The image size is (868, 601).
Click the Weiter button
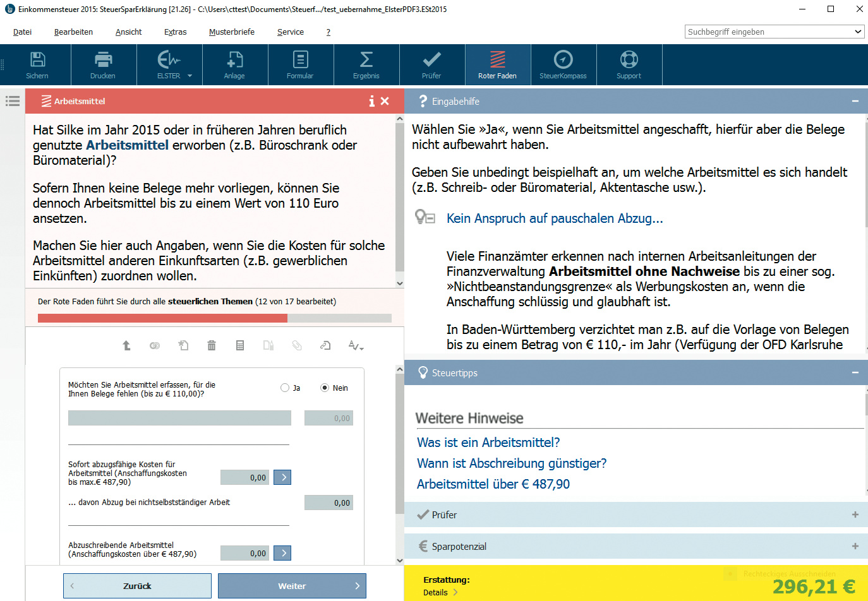(292, 586)
